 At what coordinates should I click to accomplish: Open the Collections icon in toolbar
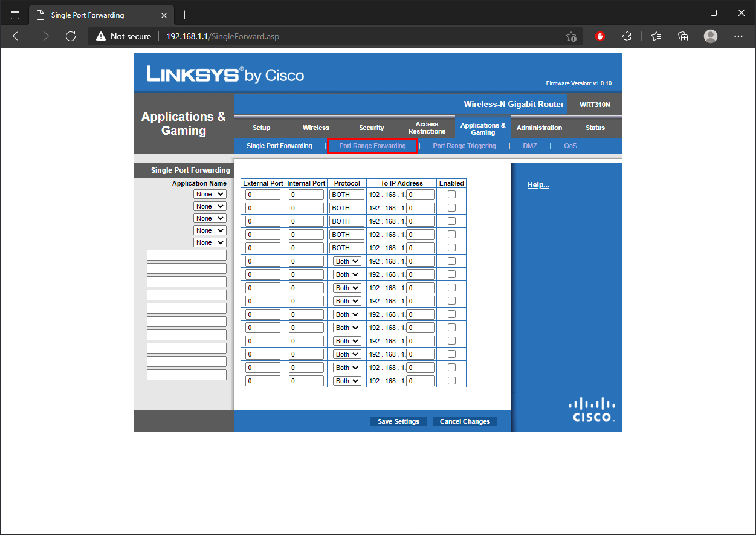pyautogui.click(x=683, y=36)
